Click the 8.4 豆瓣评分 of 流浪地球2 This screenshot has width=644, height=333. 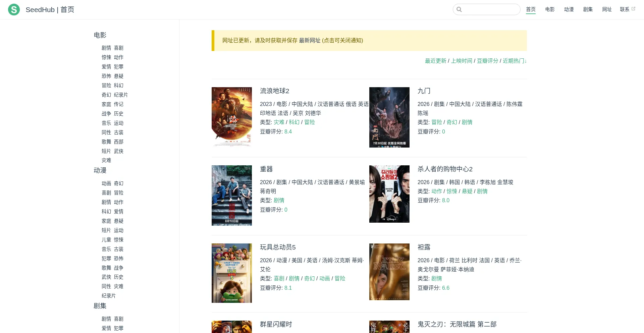pyautogui.click(x=288, y=132)
